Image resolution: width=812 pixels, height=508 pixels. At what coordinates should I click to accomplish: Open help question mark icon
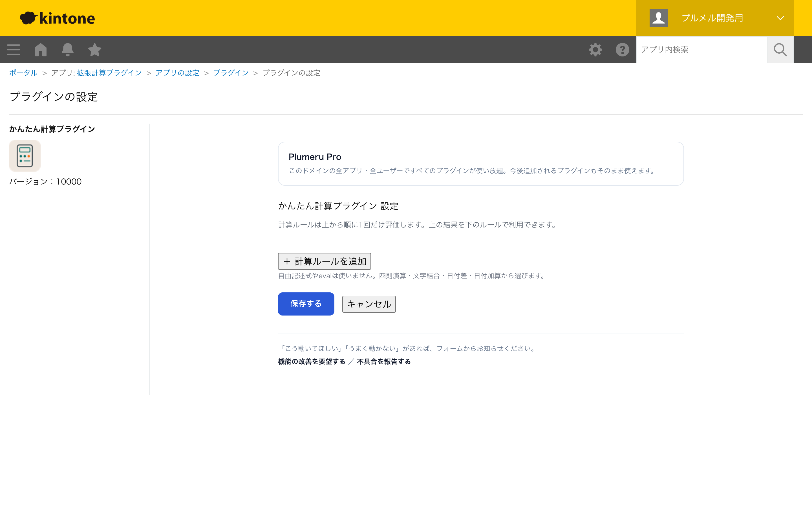[623, 50]
